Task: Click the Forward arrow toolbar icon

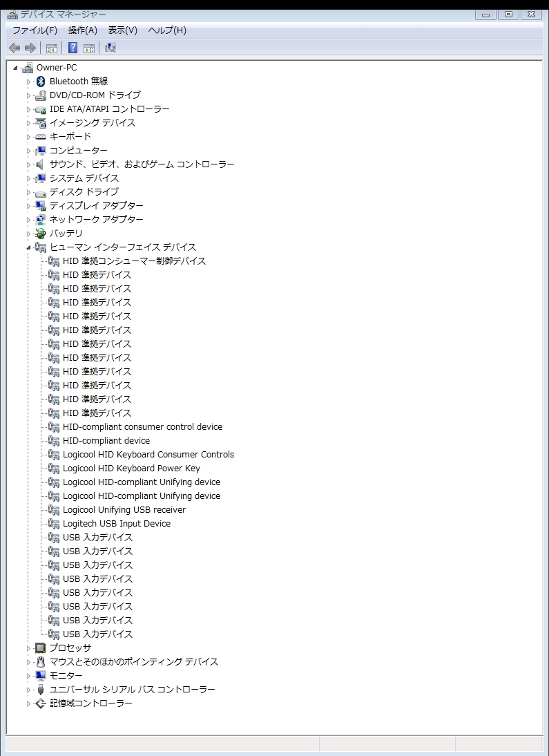Action: point(30,48)
